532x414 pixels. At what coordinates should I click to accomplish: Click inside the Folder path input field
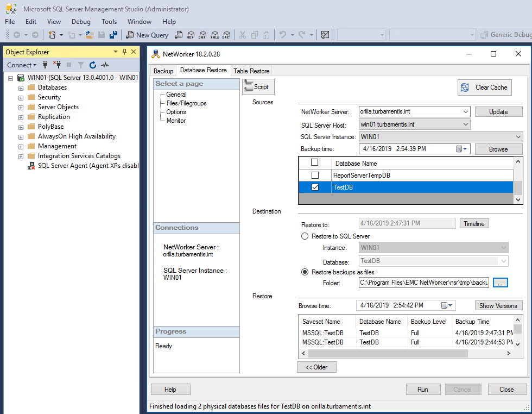[424, 282]
